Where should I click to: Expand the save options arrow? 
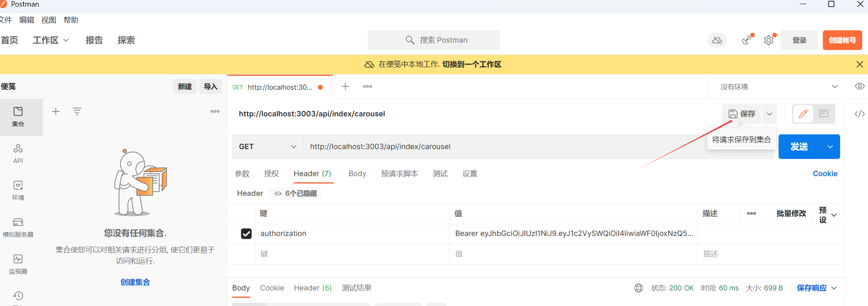tap(770, 114)
